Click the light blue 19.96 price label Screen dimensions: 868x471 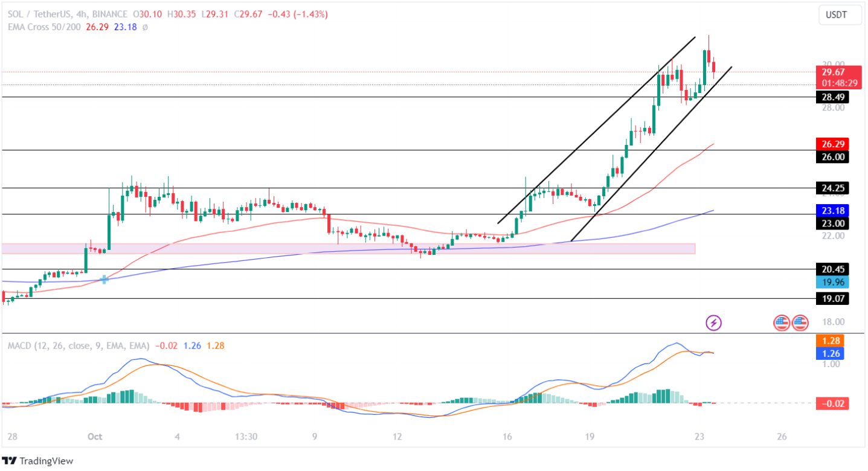pyautogui.click(x=833, y=282)
